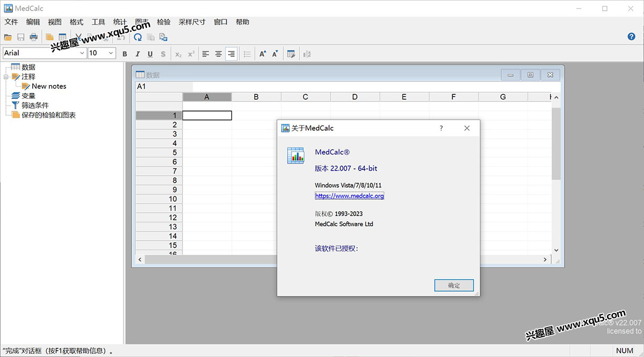644x357 pixels.
Task: Click the NUM indicator in status bar
Action: (x=625, y=351)
